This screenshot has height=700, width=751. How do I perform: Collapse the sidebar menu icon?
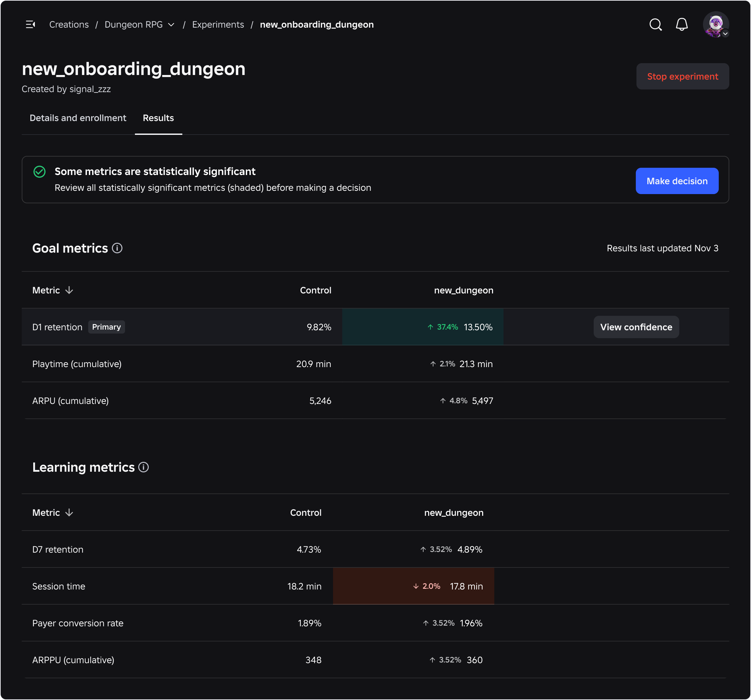pos(31,25)
